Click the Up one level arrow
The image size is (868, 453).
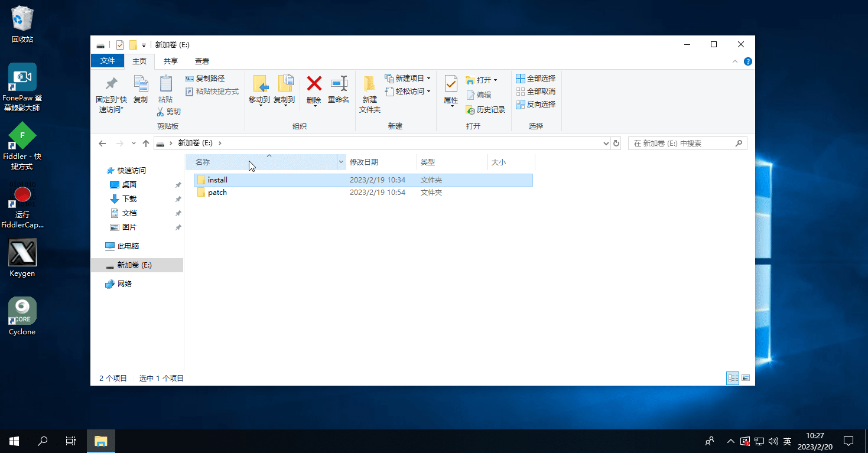[x=146, y=144]
